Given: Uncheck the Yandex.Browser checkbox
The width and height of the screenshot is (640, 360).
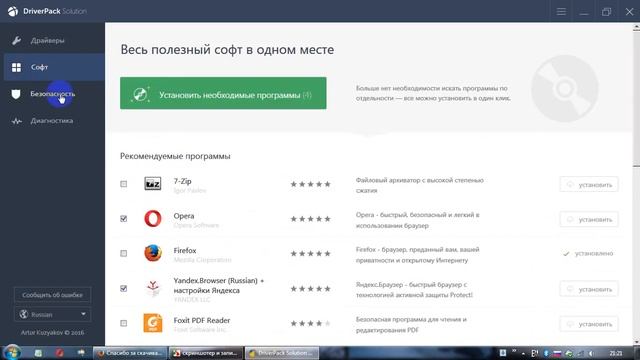Looking at the screenshot, I should point(124,289).
